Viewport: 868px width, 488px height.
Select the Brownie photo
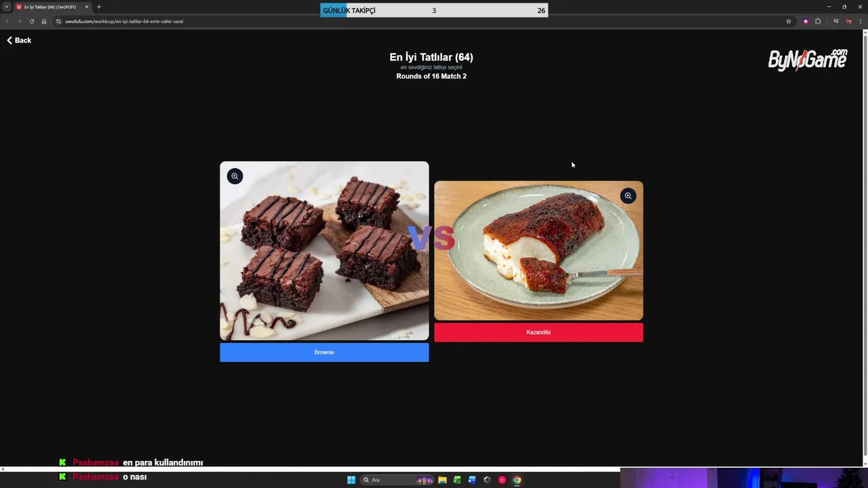324,251
